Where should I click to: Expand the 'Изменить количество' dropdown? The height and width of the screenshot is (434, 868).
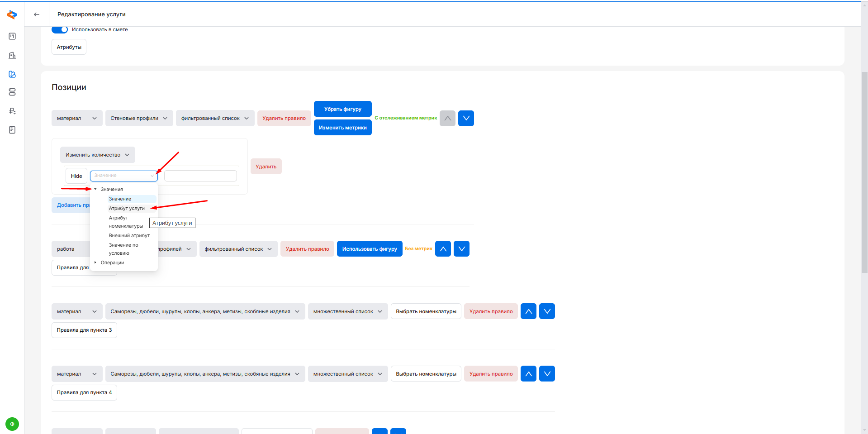click(97, 155)
